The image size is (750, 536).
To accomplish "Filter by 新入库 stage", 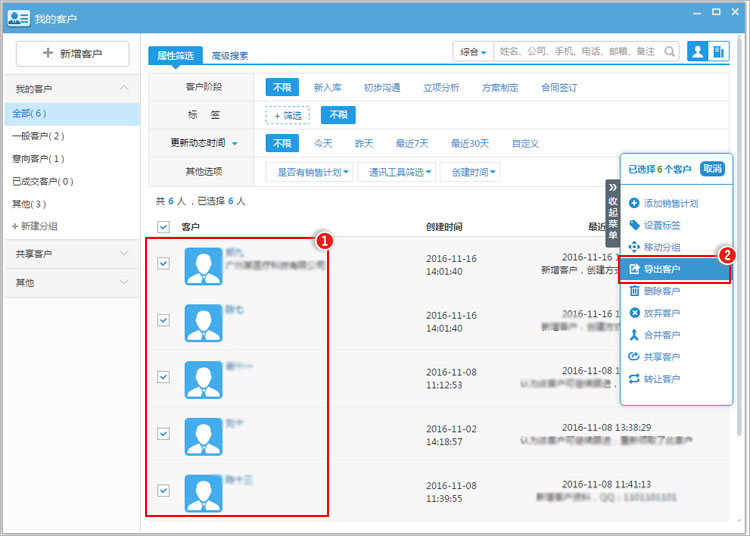I will click(x=328, y=88).
